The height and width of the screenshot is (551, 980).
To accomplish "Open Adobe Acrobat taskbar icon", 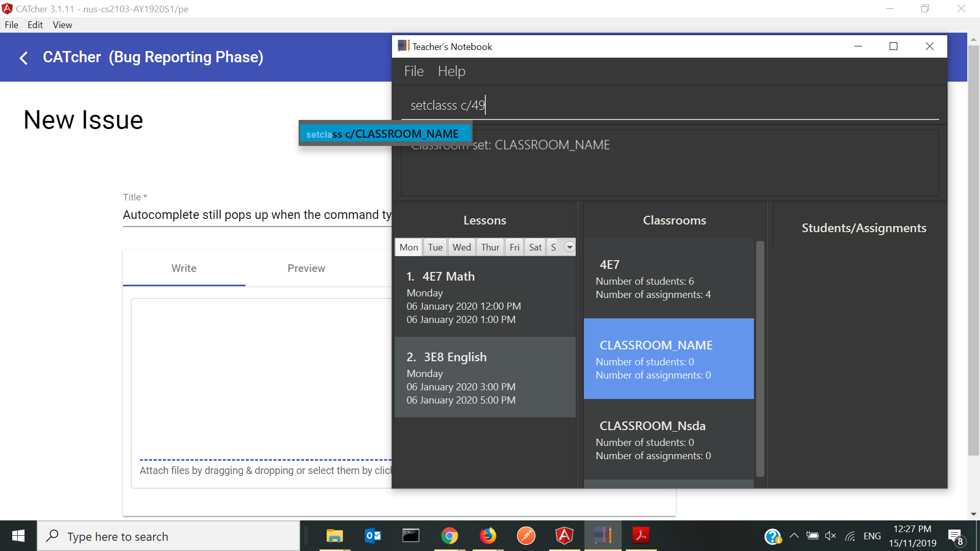I will tap(641, 536).
